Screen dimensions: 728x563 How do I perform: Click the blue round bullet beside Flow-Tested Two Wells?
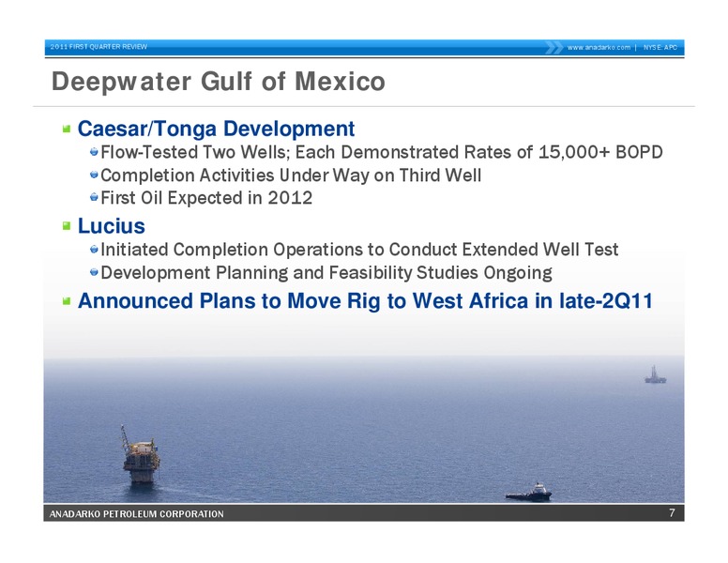[x=94, y=151]
